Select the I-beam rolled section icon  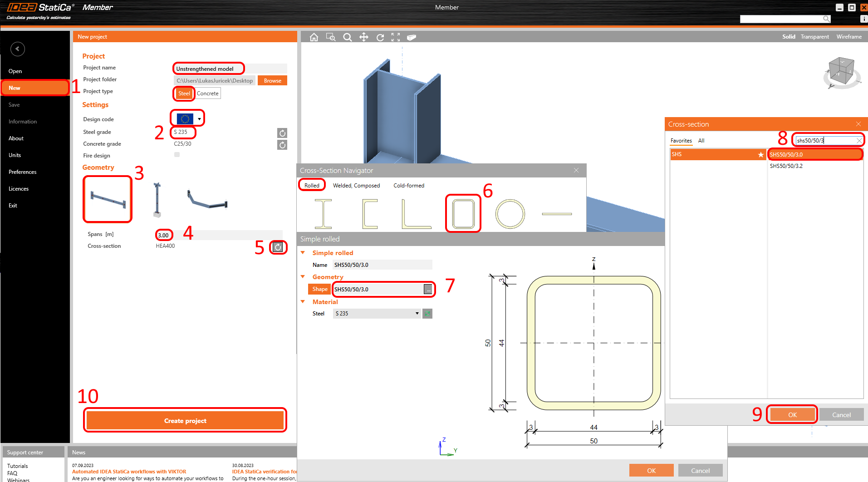coord(323,213)
